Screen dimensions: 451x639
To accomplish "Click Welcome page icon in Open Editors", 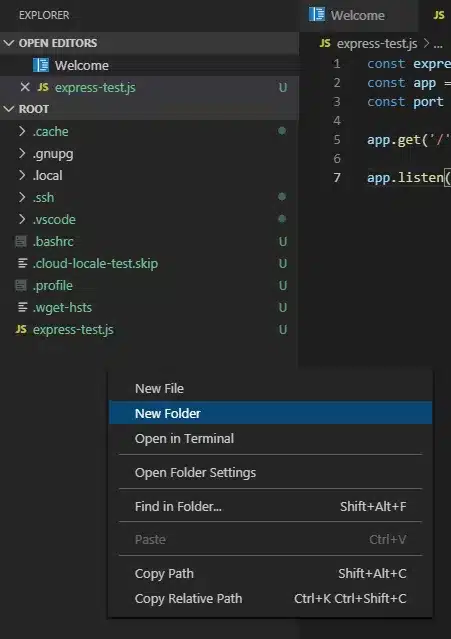I will pyautogui.click(x=41, y=65).
